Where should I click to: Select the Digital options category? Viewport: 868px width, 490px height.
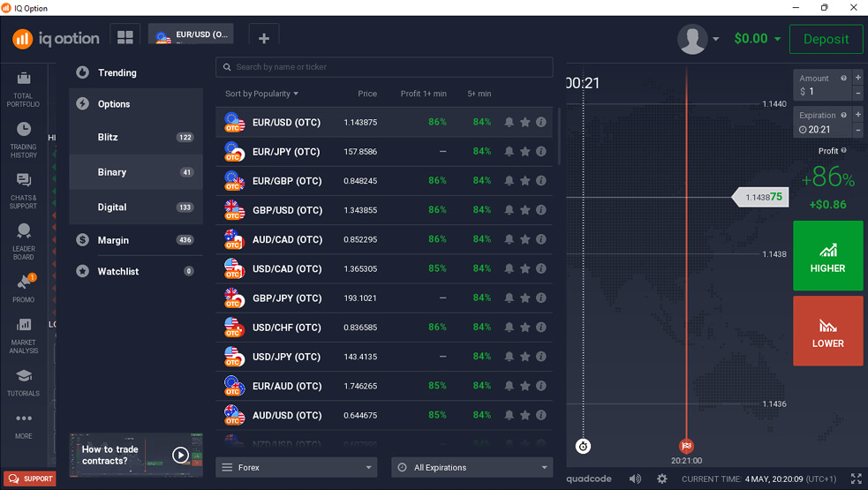point(112,207)
